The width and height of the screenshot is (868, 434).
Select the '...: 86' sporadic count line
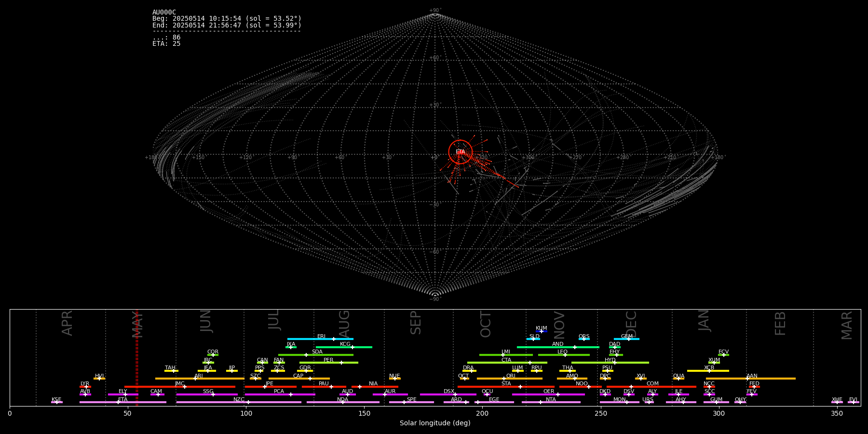166,38
